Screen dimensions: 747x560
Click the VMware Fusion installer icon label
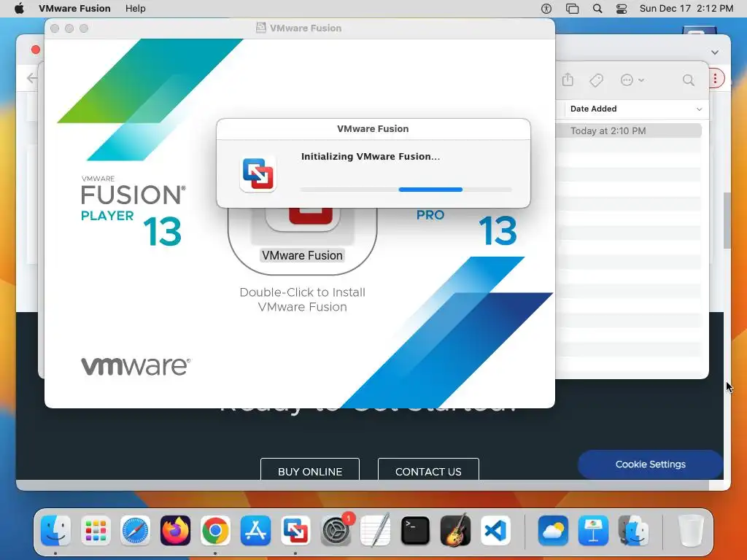point(302,255)
